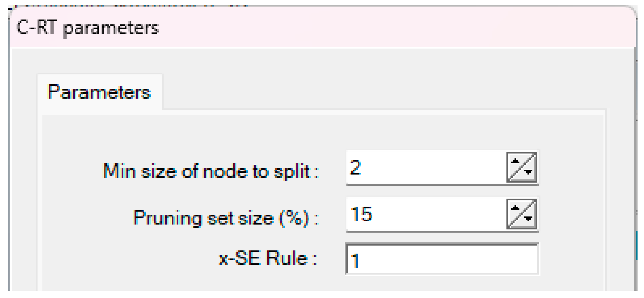Screen dimensions: 644x298
Task: Click empty space right of x-SE Rule field
Action: pyautogui.click(x=572, y=259)
